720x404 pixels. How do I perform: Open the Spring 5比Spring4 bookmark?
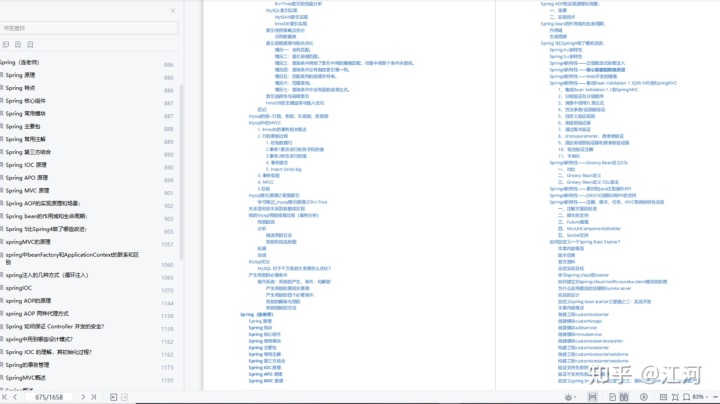click(46, 230)
